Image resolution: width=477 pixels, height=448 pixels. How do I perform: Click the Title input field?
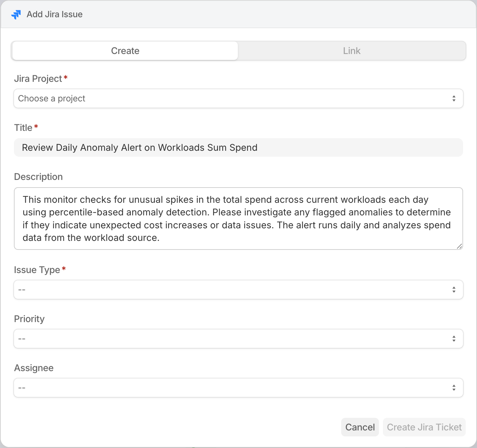238,147
